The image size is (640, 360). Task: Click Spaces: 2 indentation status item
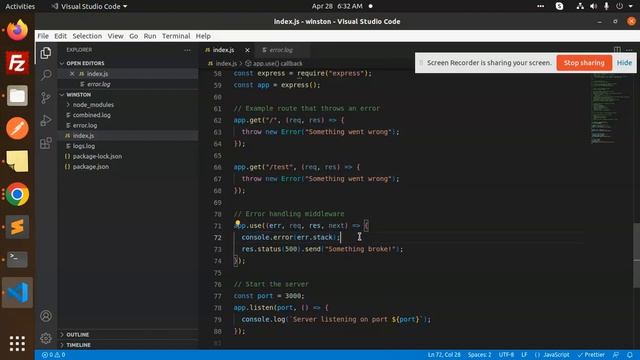click(x=479, y=355)
